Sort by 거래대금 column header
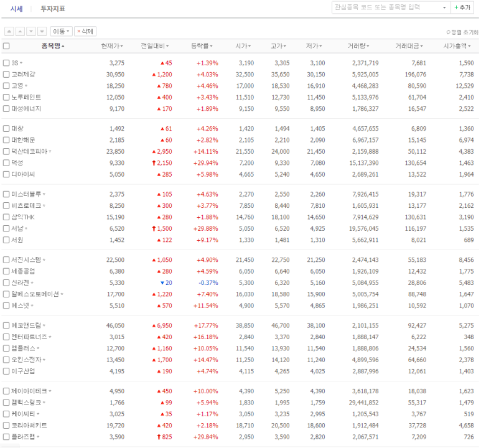481x448 pixels. tap(409, 46)
